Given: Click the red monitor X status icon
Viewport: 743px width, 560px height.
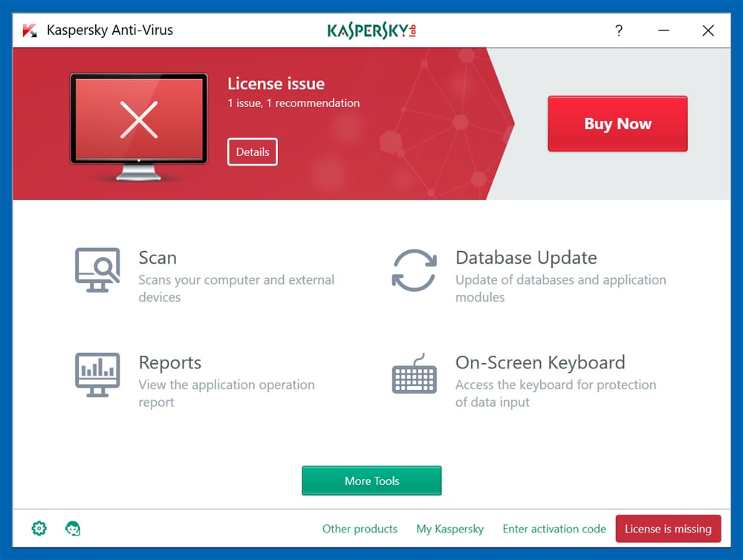Looking at the screenshot, I should click(x=139, y=120).
